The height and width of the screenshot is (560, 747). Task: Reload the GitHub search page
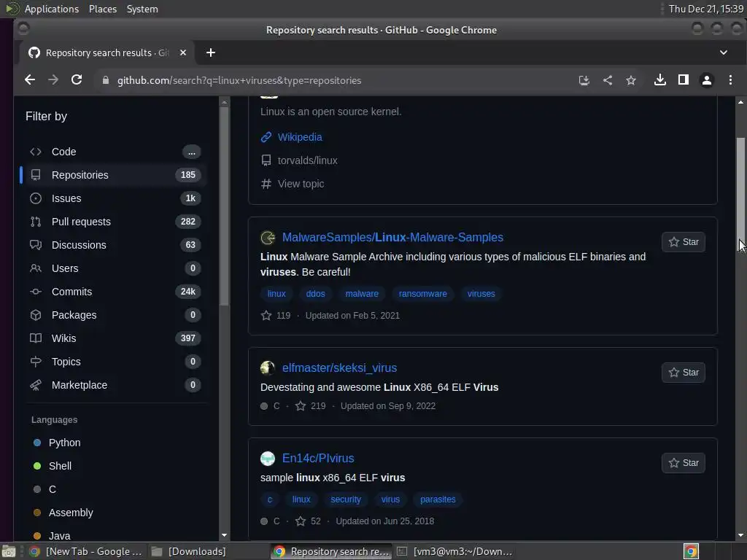(77, 80)
